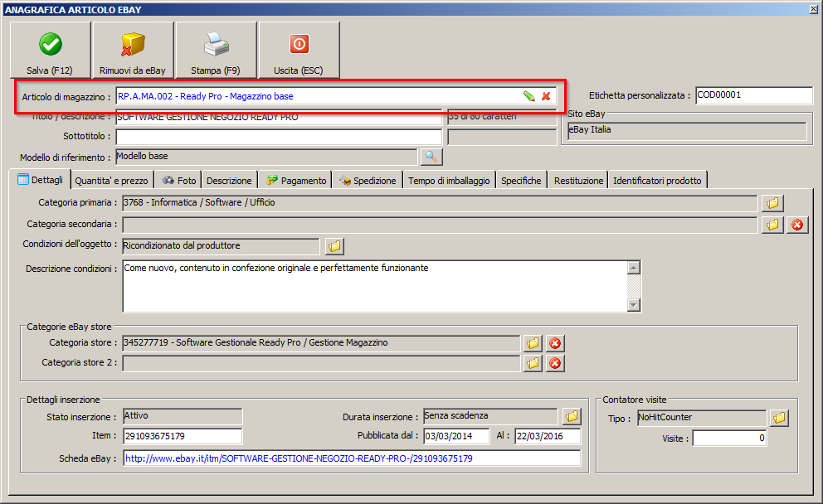This screenshot has width=823, height=504.
Task: Switch to the Dettagli tab
Action: pos(40,180)
